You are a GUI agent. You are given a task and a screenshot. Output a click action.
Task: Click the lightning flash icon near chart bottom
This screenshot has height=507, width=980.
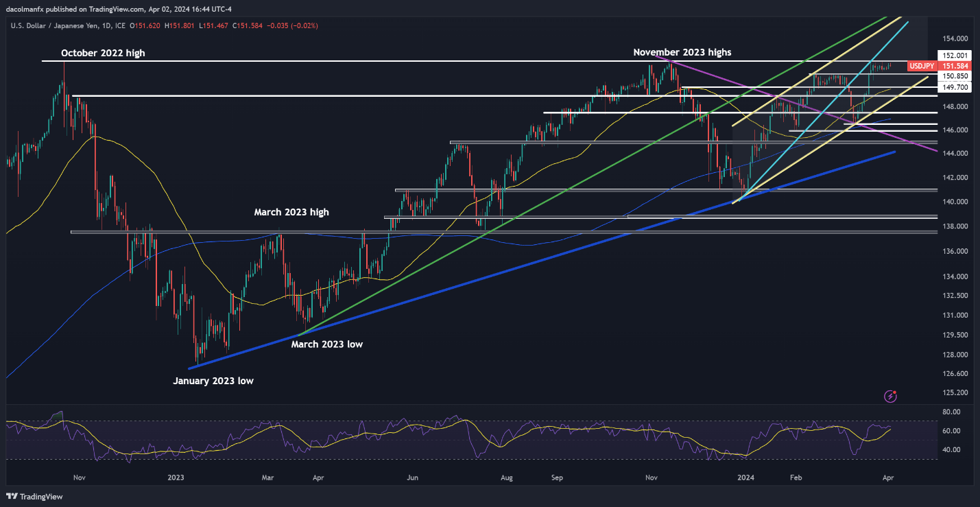point(891,396)
